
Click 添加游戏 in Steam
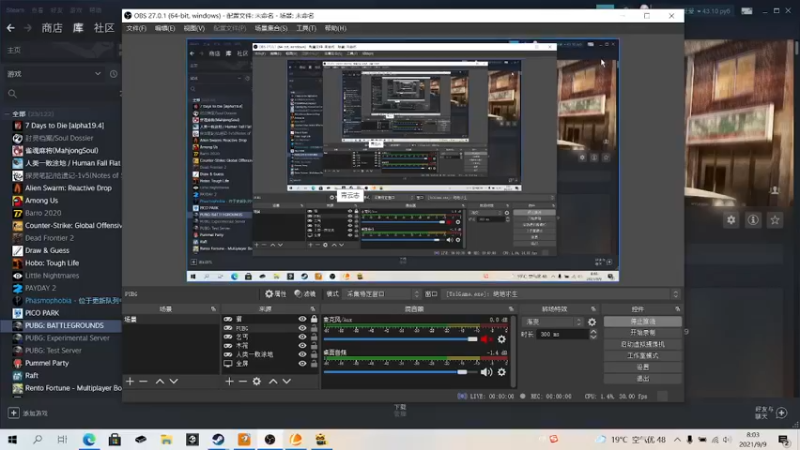[28, 413]
